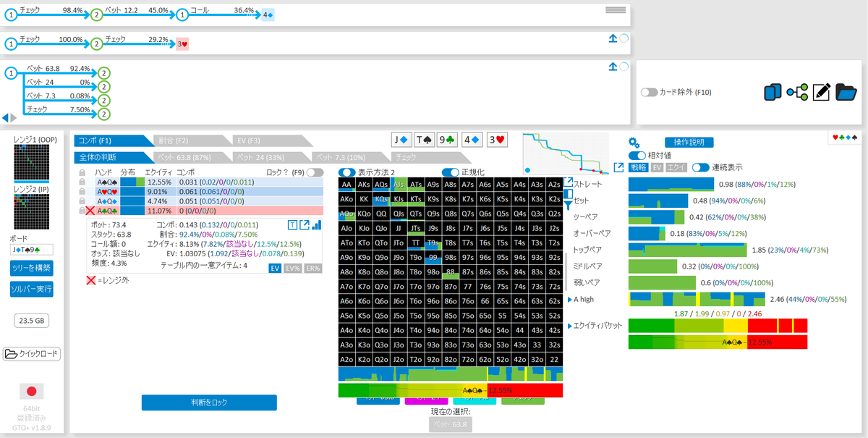Click the レンジ2 (IP) range thumbnail

point(32,211)
